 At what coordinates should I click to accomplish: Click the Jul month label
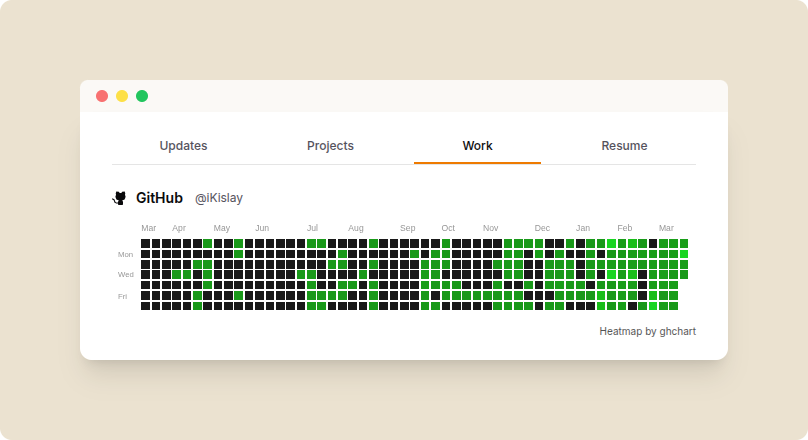pos(312,228)
